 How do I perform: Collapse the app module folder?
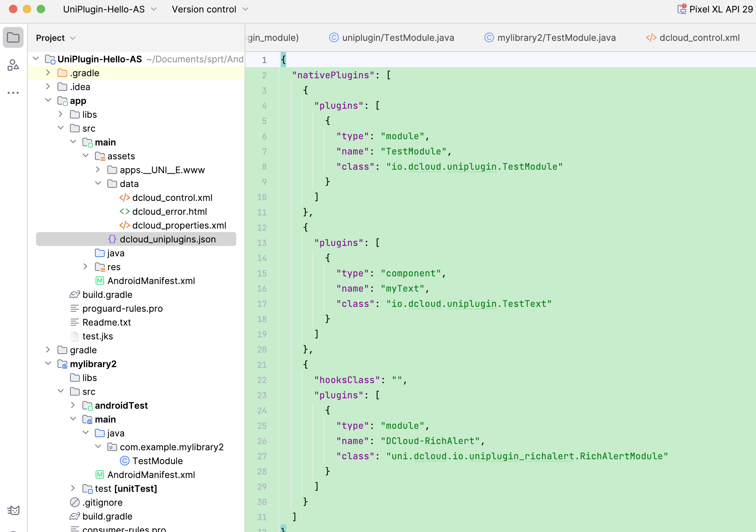[48, 100]
